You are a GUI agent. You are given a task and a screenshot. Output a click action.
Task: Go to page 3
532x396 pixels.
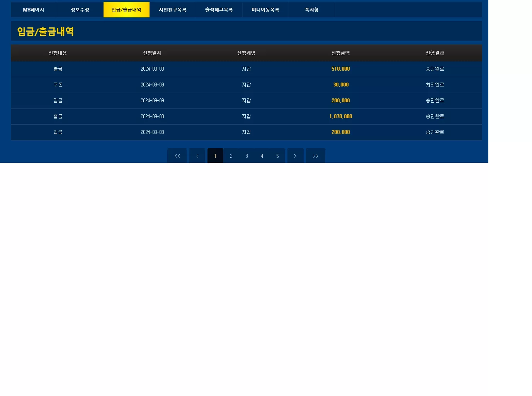tap(246, 156)
